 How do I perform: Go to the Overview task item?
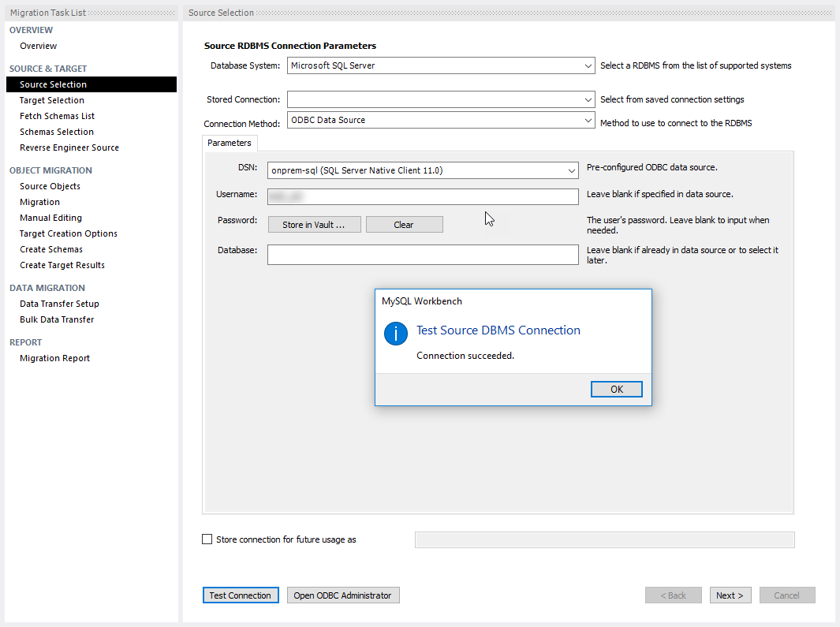(38, 46)
